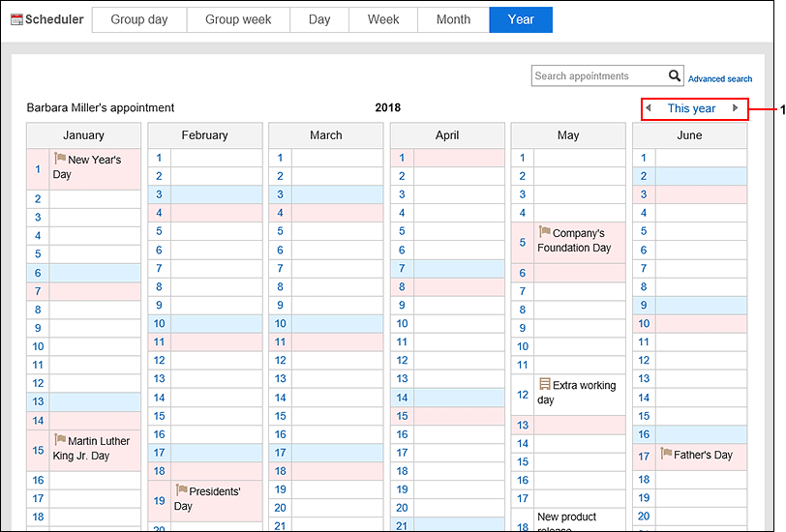Click the April month header
This screenshot has height=532, width=786.
(x=447, y=135)
